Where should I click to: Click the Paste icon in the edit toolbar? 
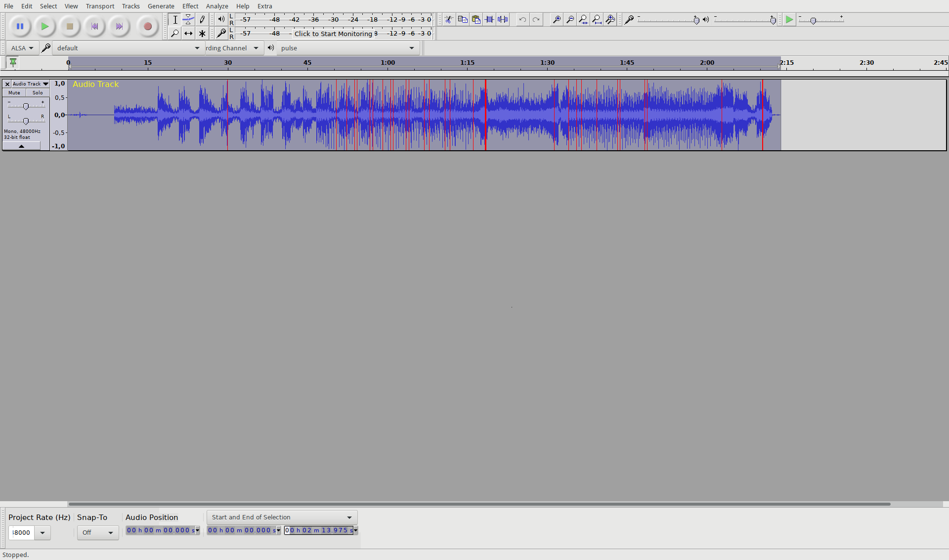pos(476,20)
